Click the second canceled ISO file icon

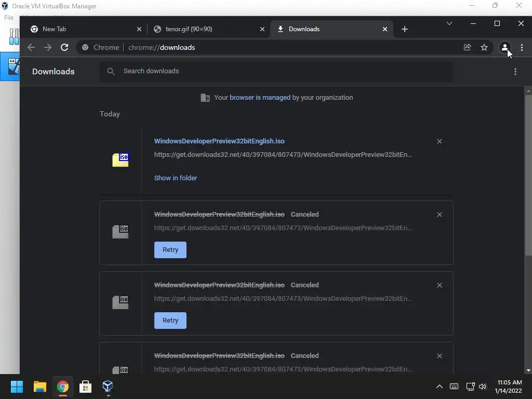tap(121, 302)
